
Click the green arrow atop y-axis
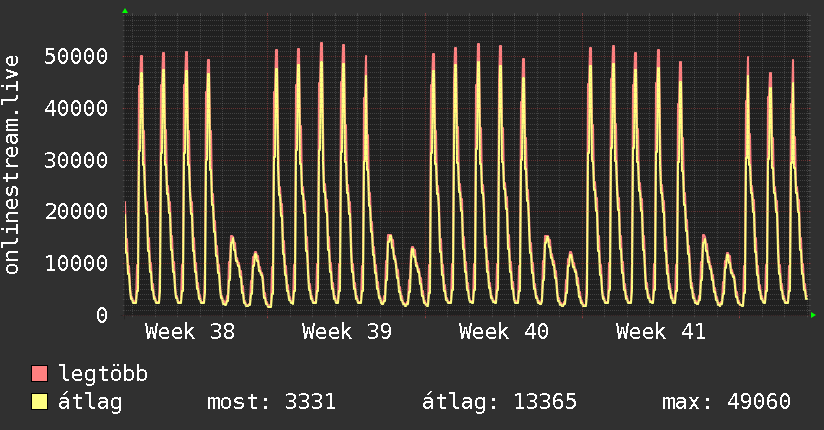pyautogui.click(x=125, y=11)
